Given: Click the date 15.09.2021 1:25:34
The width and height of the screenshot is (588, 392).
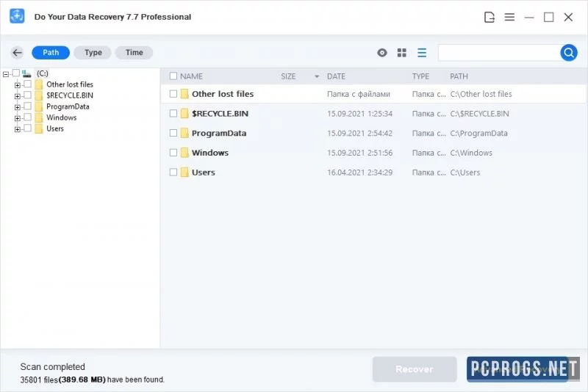Looking at the screenshot, I should (x=359, y=114).
